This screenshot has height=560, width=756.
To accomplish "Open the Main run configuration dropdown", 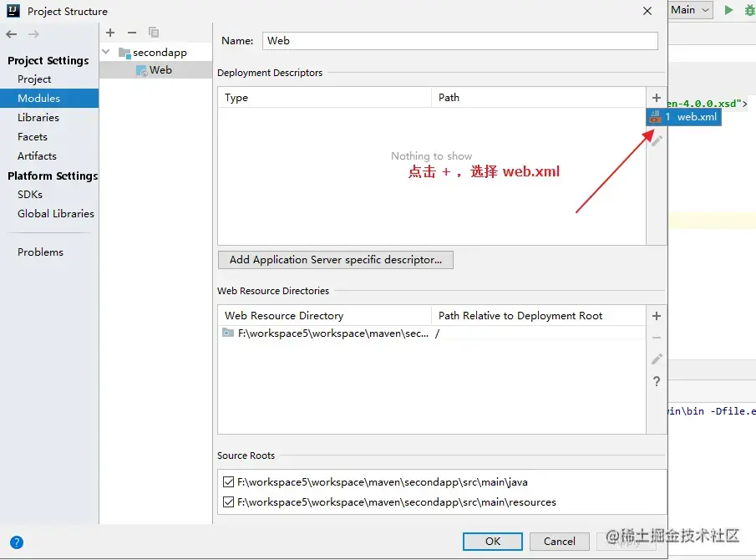I will click(691, 10).
